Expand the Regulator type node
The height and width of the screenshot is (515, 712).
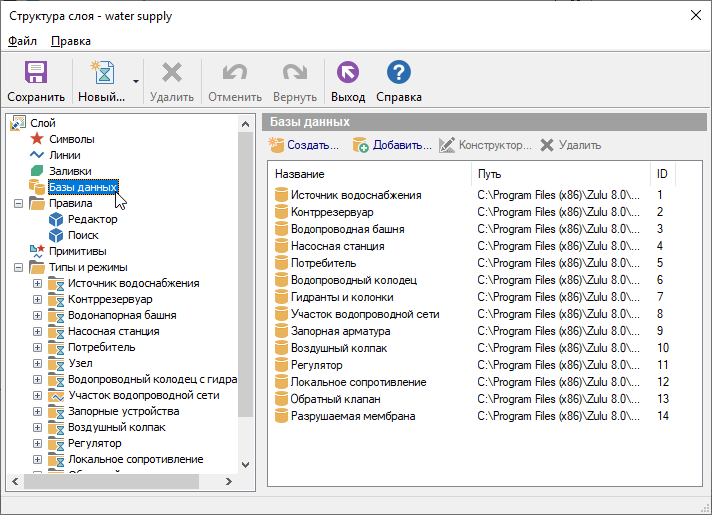pos(38,443)
